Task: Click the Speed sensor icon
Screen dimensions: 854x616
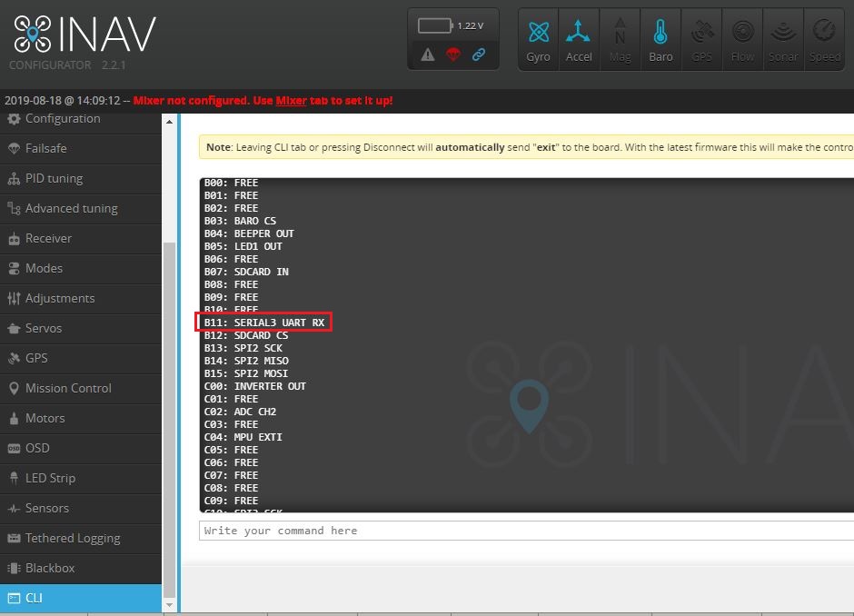Action: click(x=824, y=38)
